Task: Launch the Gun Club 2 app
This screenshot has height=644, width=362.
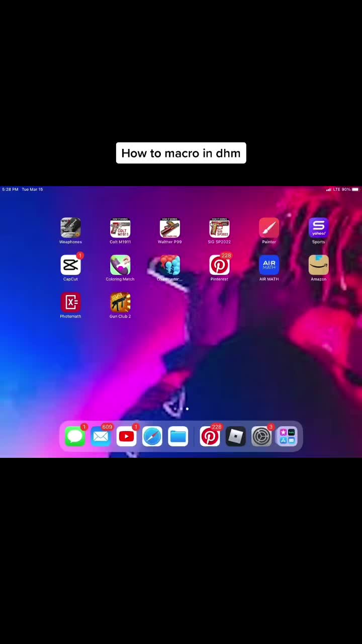Action: 120,302
